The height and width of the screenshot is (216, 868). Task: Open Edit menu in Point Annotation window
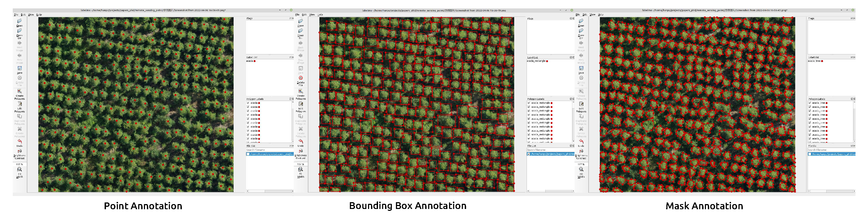23,15
